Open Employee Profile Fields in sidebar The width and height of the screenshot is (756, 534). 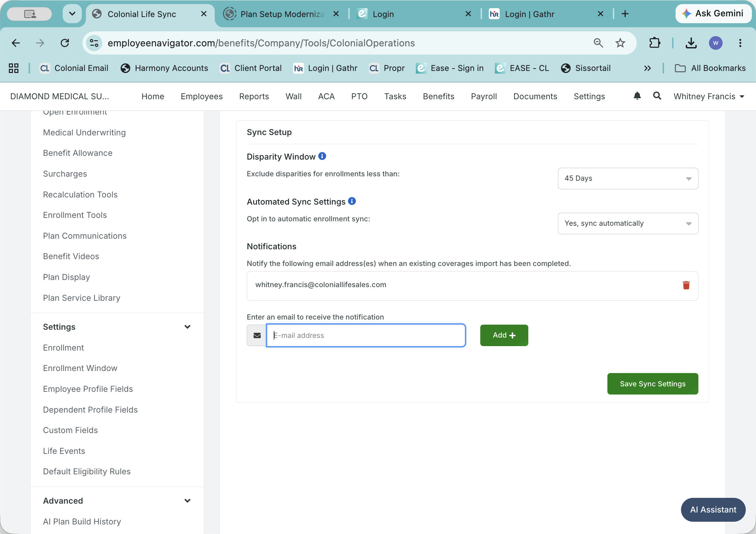(88, 389)
